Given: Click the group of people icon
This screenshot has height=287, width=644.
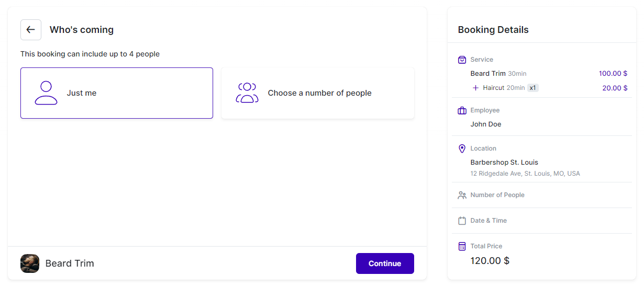Looking at the screenshot, I should [x=247, y=93].
